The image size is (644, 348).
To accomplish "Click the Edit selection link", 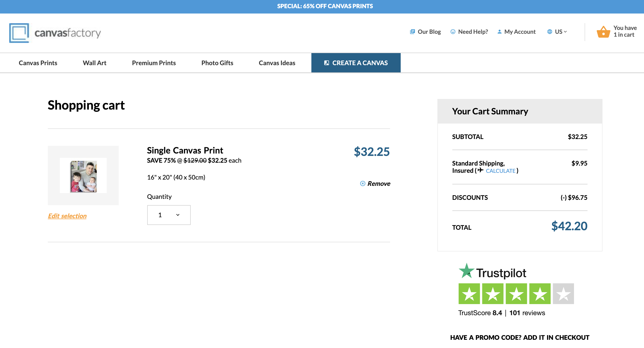I will pos(67,215).
